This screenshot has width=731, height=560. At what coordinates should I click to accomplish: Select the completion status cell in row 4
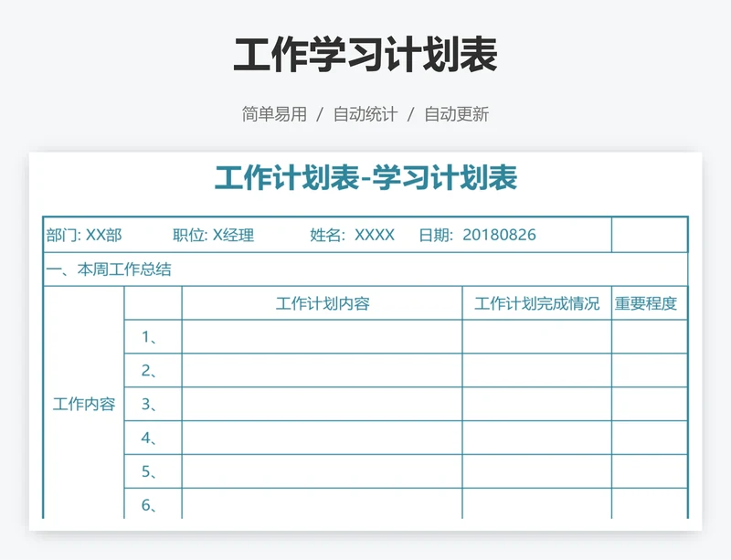[536, 438]
